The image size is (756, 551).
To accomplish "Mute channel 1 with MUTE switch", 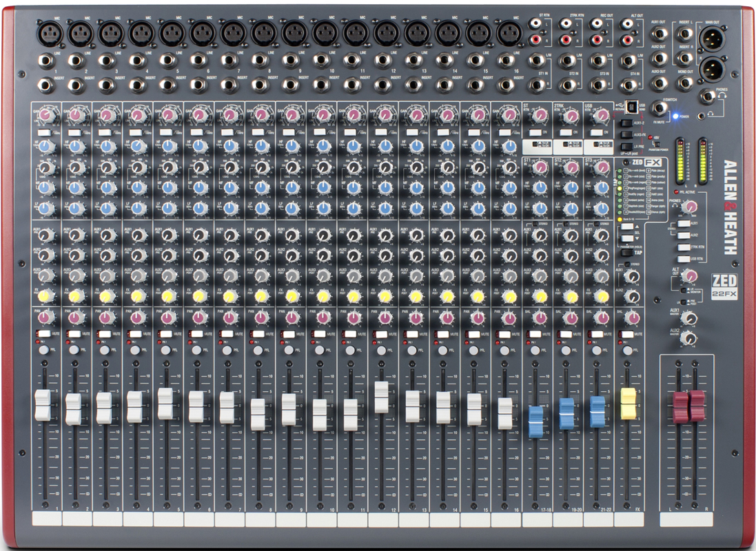I will click(x=41, y=334).
